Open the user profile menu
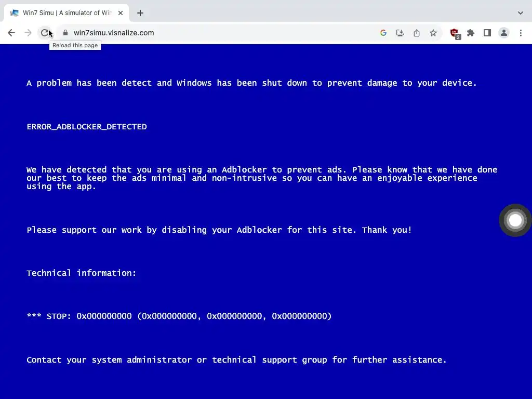 pyautogui.click(x=504, y=33)
